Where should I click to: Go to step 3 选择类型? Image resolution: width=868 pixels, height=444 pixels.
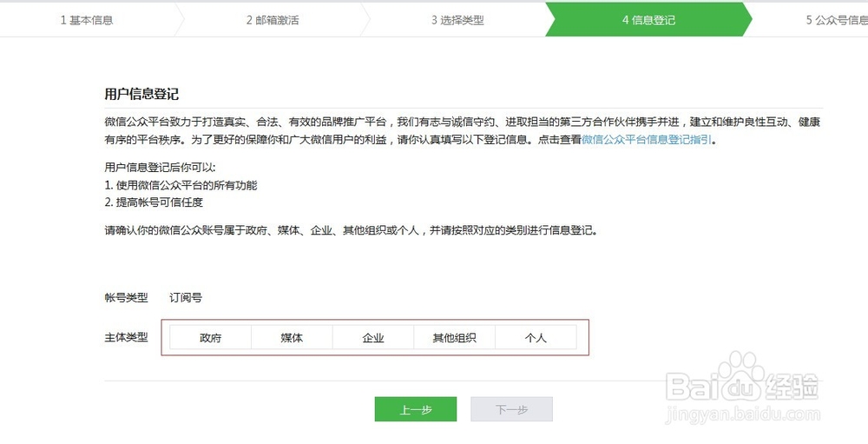[x=457, y=20]
